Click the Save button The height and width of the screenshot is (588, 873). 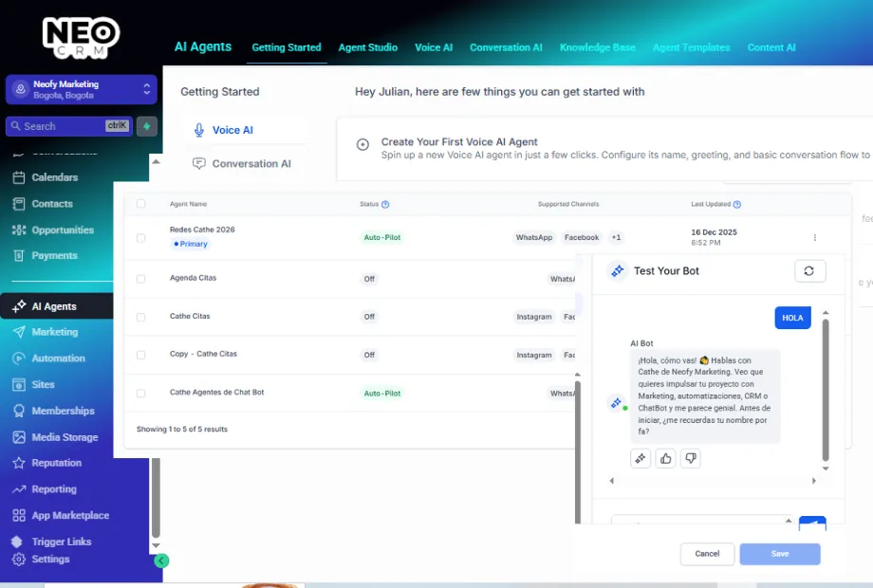point(779,554)
